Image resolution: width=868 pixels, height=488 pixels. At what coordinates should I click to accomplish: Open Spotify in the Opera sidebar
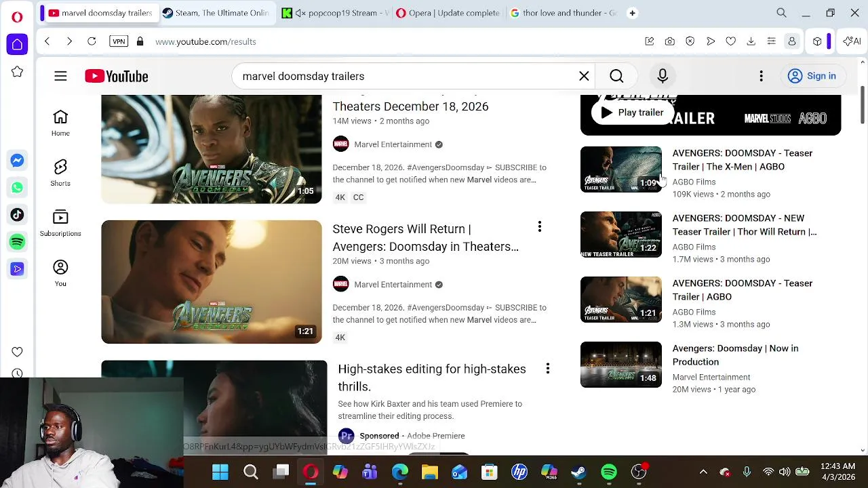[x=17, y=241]
